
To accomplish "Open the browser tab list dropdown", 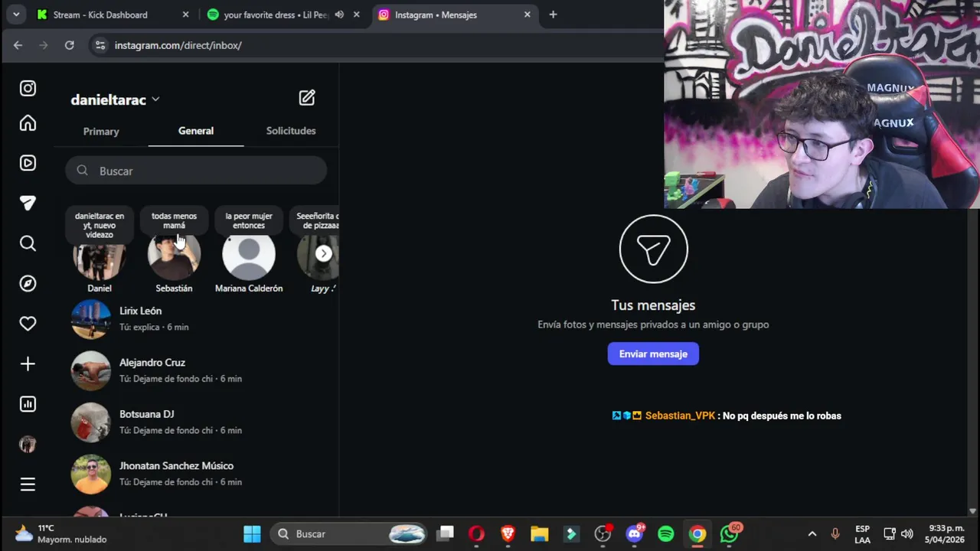I will pos(15,15).
